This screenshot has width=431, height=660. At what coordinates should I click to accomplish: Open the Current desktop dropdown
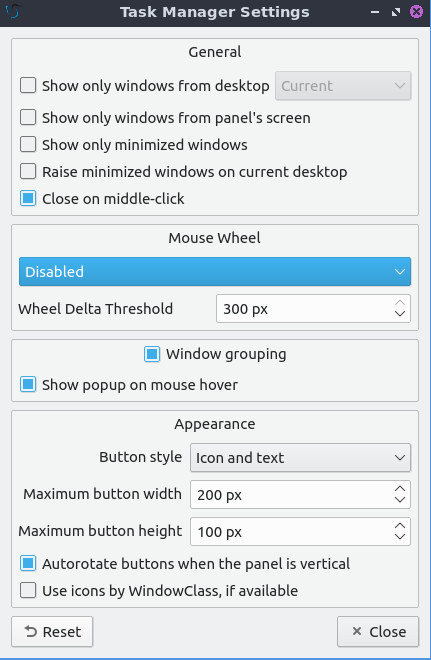[x=343, y=86]
